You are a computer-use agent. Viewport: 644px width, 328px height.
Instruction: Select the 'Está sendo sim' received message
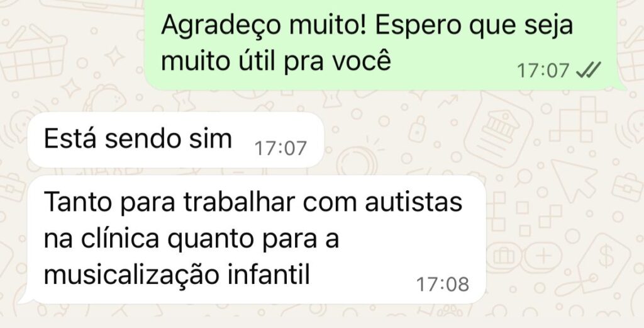[x=176, y=140]
